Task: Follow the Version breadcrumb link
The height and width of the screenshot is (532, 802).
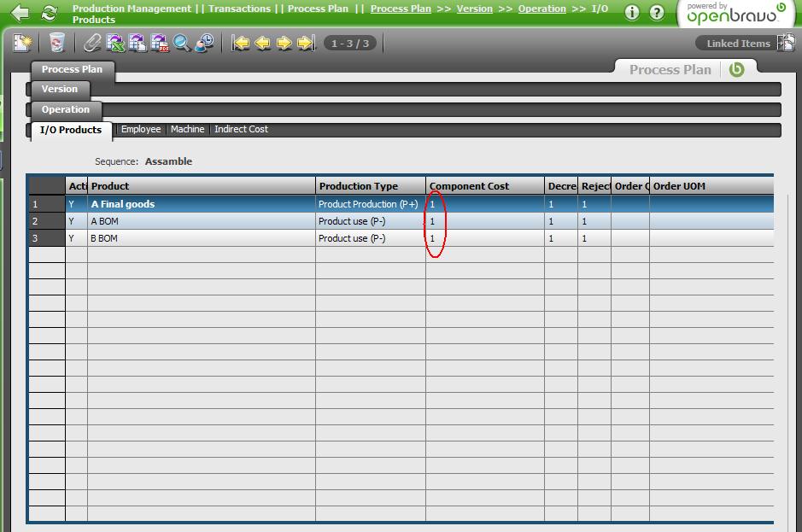Action: coord(475,9)
